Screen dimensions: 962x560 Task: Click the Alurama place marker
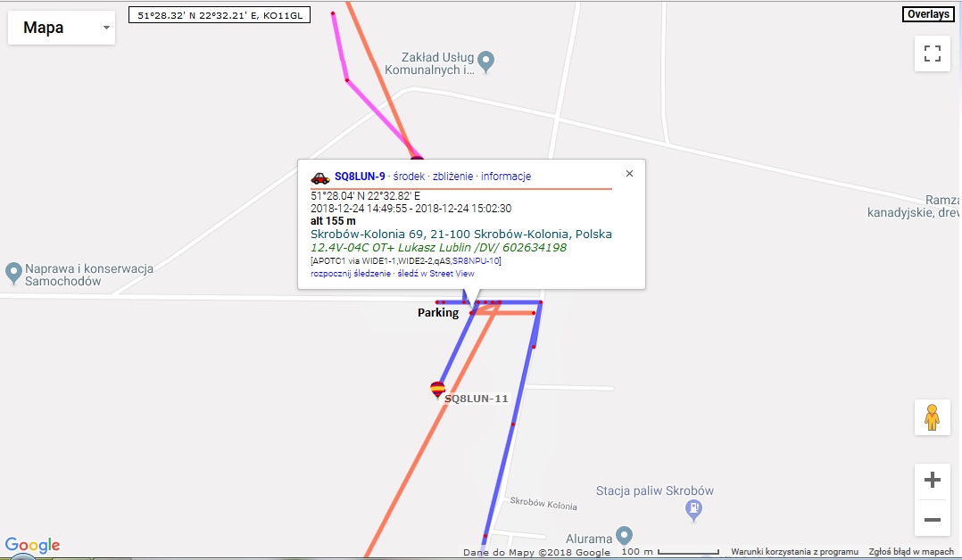pos(624,535)
